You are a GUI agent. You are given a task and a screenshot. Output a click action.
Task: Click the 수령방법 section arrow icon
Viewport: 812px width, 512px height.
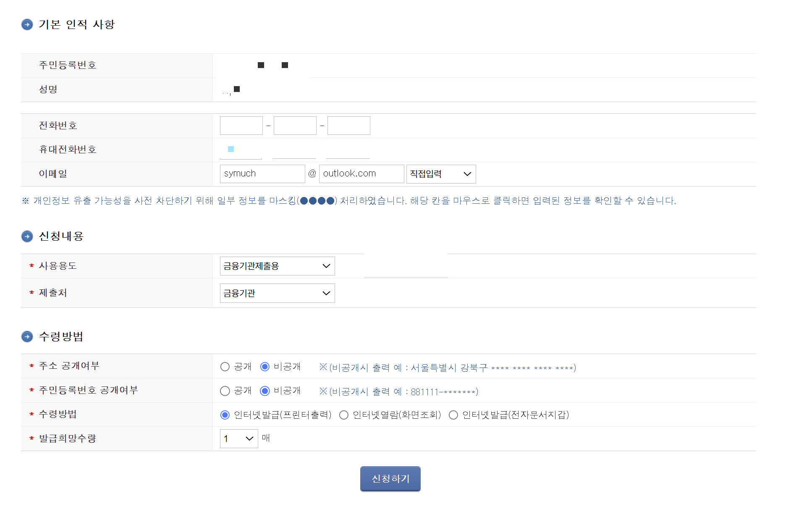click(27, 336)
